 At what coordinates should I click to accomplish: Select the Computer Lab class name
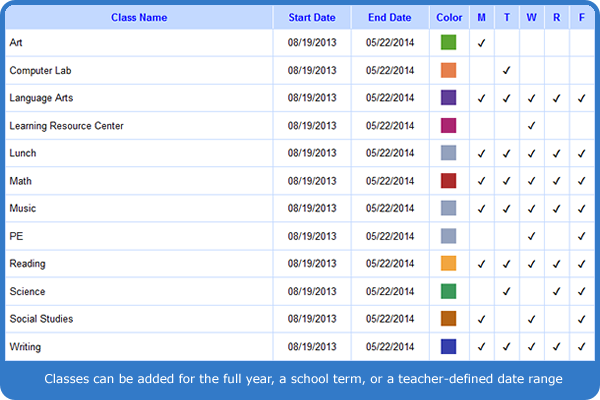pos(40,70)
